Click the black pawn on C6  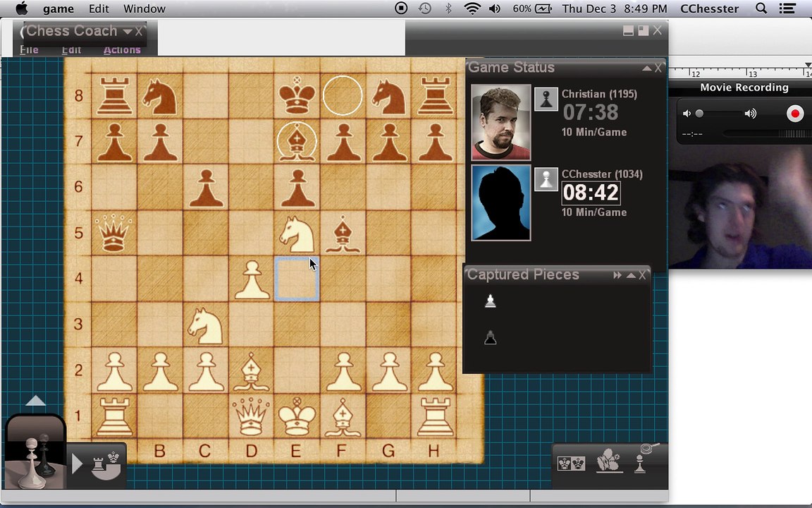point(206,188)
